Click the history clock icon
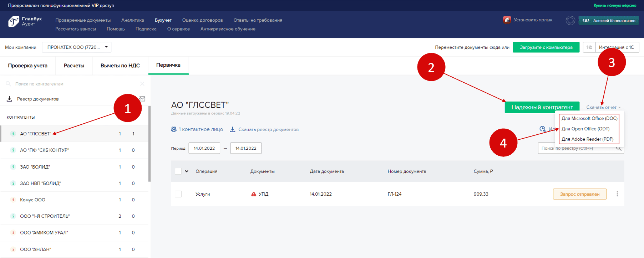644x258 pixels. (542, 129)
